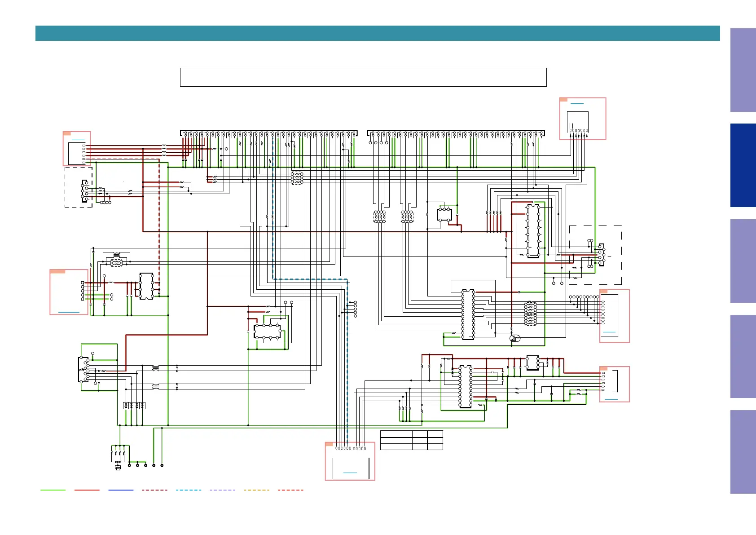Select the dark blue side tab
Image resolution: width=756 pixels, height=535 pixels.
click(743, 165)
